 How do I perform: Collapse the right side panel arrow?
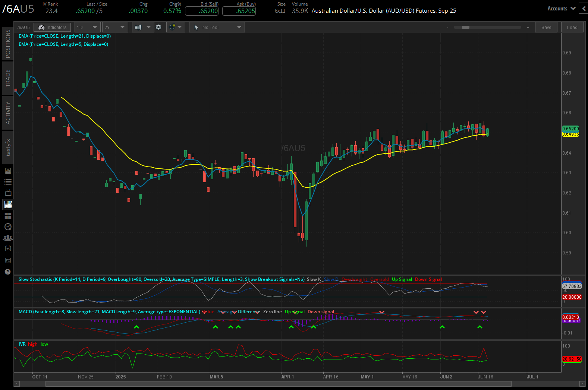[x=584, y=9]
